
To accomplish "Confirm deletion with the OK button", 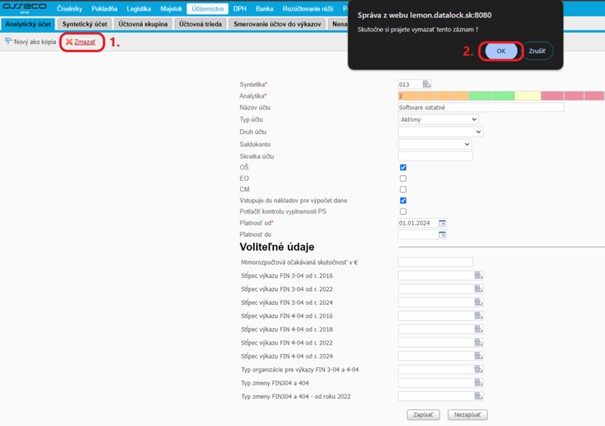I will (501, 51).
